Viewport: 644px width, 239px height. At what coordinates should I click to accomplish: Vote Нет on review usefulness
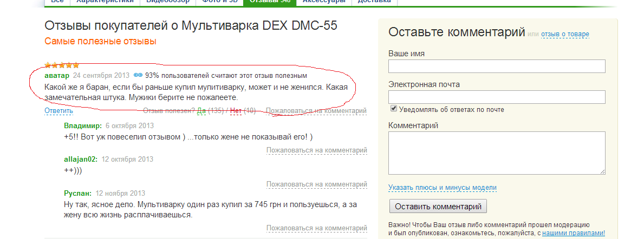click(236, 111)
